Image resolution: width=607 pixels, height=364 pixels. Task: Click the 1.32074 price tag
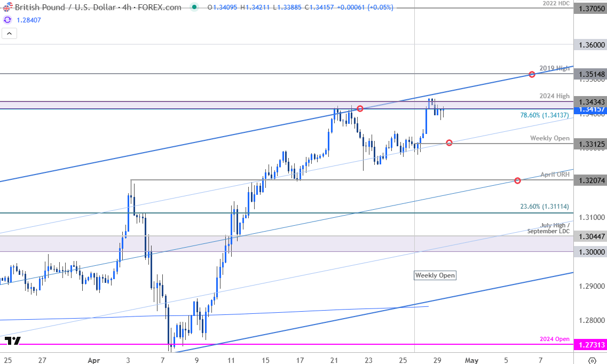pos(591,180)
